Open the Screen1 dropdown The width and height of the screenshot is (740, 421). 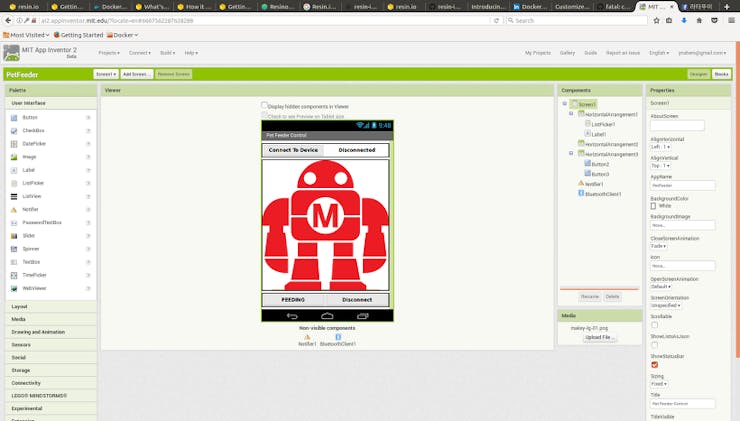pyautogui.click(x=106, y=74)
